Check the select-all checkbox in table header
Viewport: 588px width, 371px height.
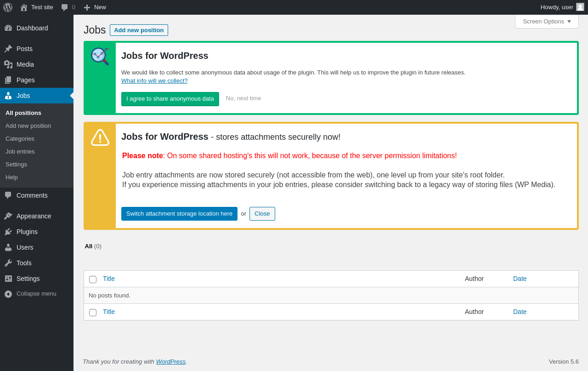tap(93, 280)
